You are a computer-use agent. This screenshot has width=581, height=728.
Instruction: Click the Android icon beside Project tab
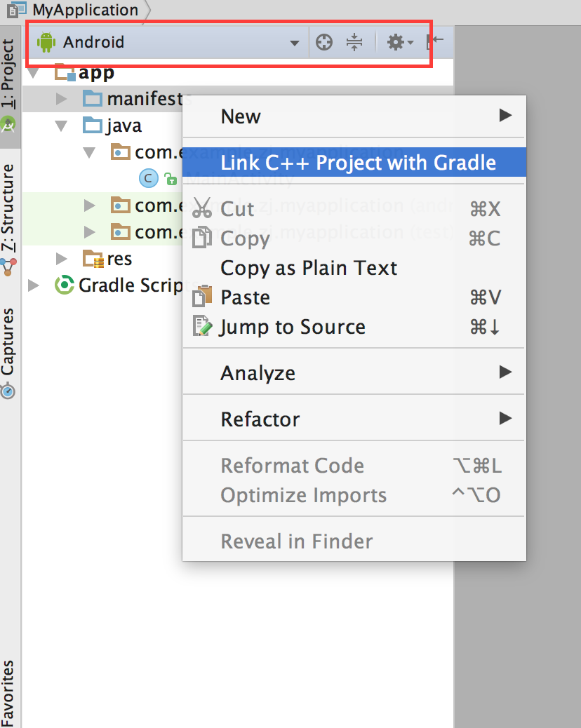[x=8, y=124]
